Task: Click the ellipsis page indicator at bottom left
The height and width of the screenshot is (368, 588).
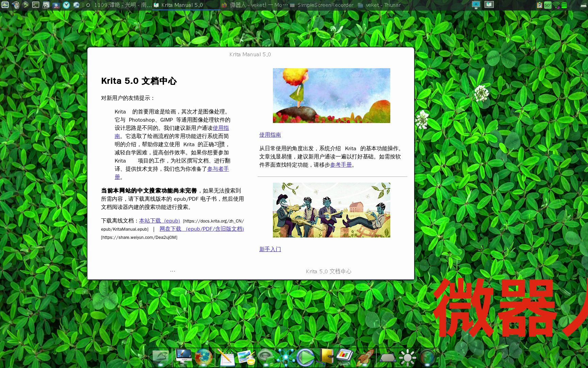Action: (173, 271)
